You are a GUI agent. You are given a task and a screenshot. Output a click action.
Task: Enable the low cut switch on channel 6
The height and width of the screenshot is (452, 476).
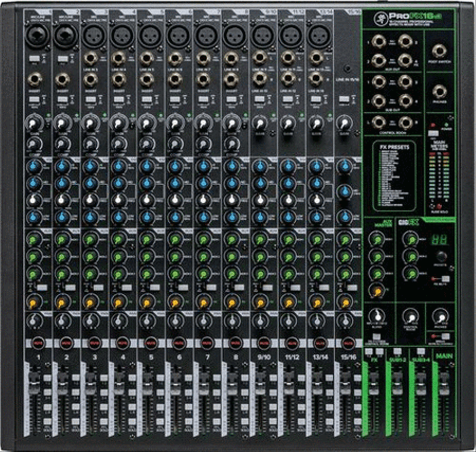tap(175, 100)
